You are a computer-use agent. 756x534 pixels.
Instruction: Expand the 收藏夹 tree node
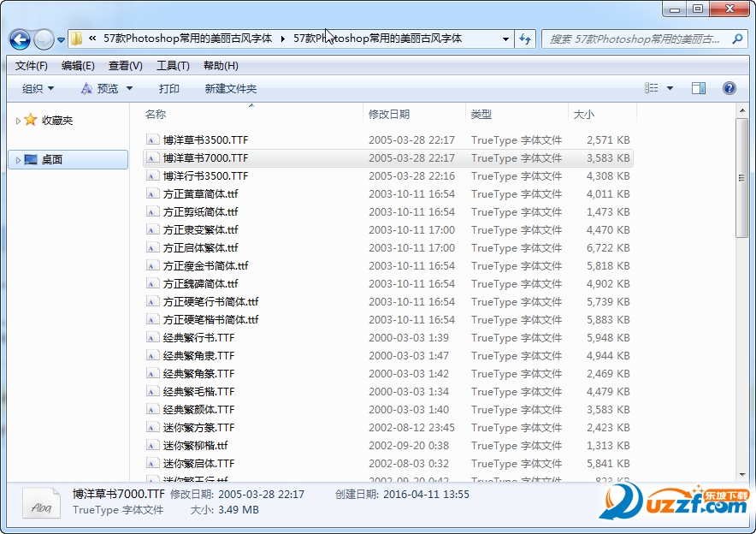point(18,121)
